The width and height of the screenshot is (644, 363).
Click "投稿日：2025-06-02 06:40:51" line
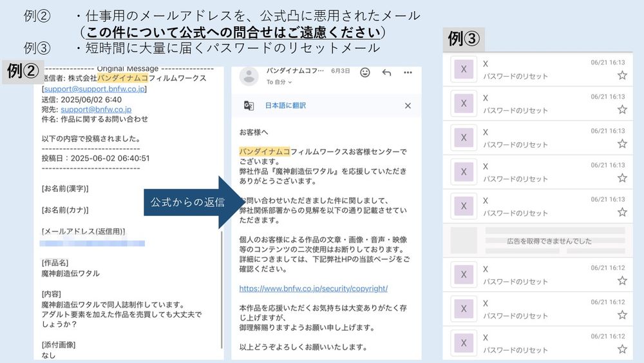coord(96,158)
